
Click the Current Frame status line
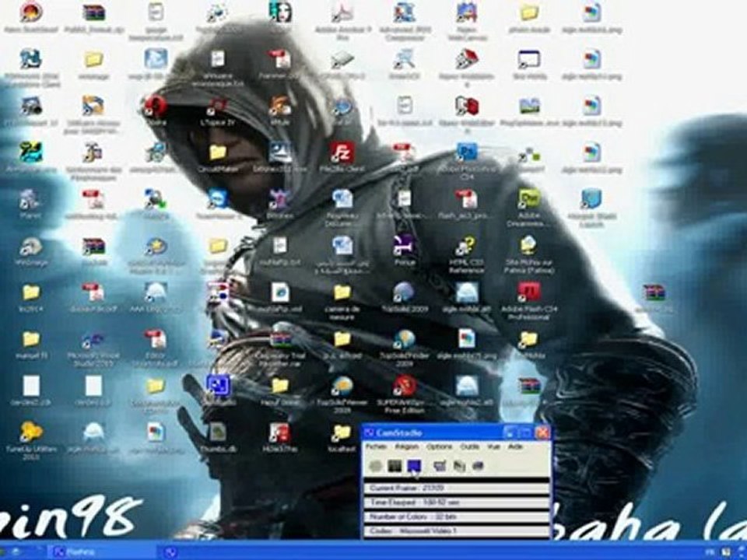(457, 488)
